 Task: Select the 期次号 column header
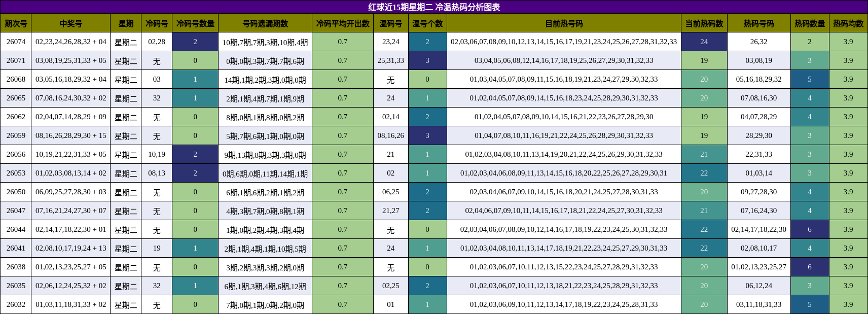[x=16, y=23]
